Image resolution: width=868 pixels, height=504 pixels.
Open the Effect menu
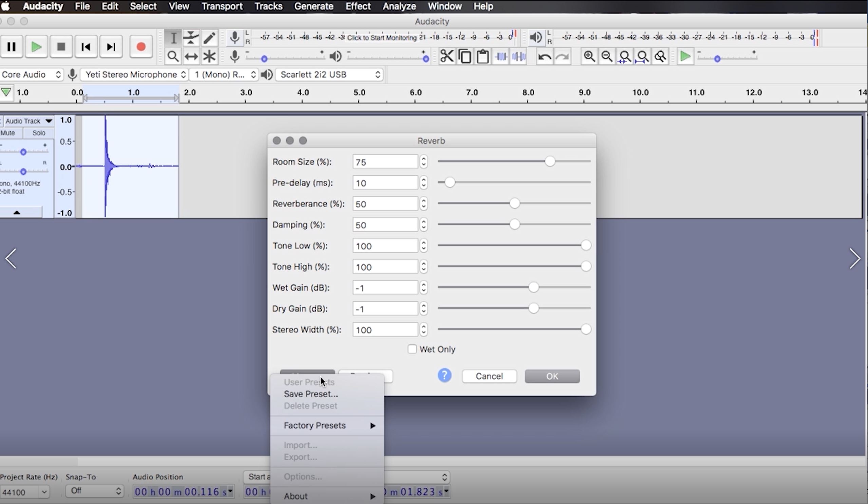[358, 6]
